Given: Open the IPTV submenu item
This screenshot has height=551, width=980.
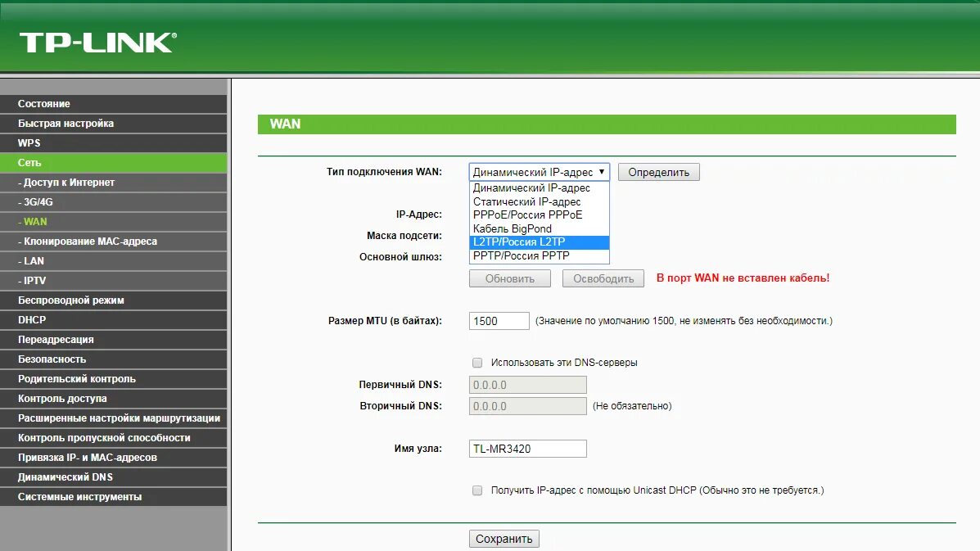Looking at the screenshot, I should [x=113, y=281].
